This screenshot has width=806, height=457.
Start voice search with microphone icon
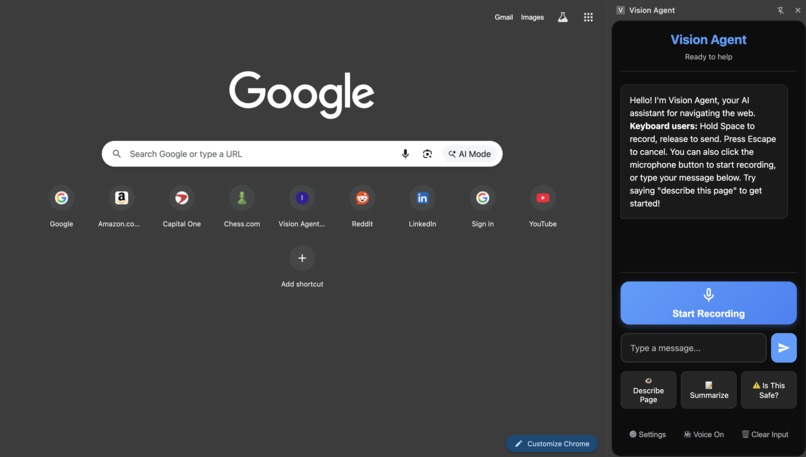click(405, 154)
